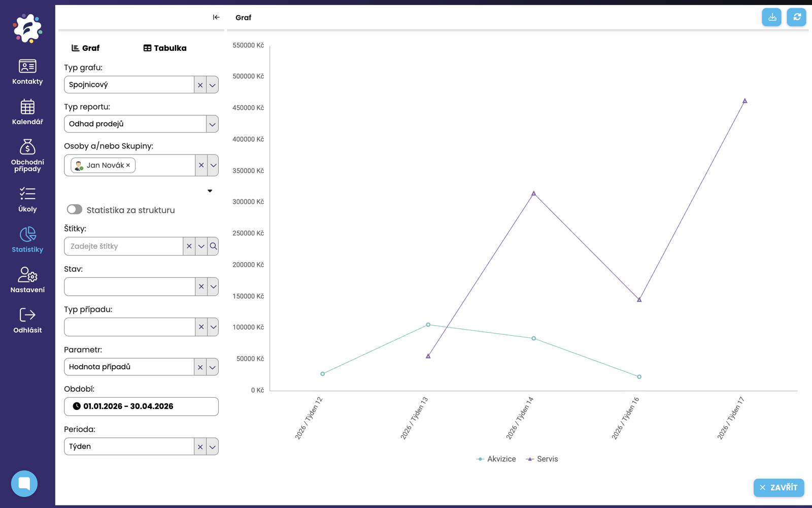Expand the Typ reportu dropdown

click(x=212, y=124)
